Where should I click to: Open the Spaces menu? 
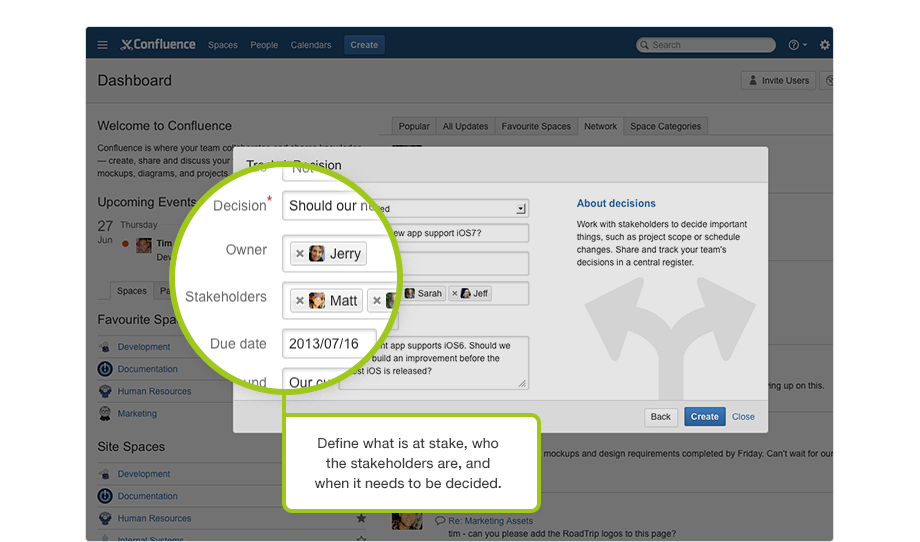pyautogui.click(x=223, y=45)
